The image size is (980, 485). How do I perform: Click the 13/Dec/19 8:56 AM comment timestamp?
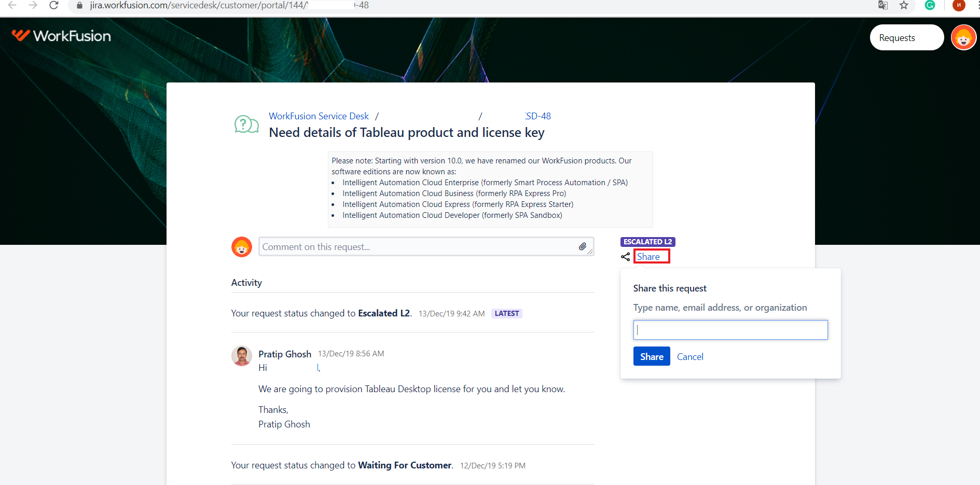pos(351,354)
